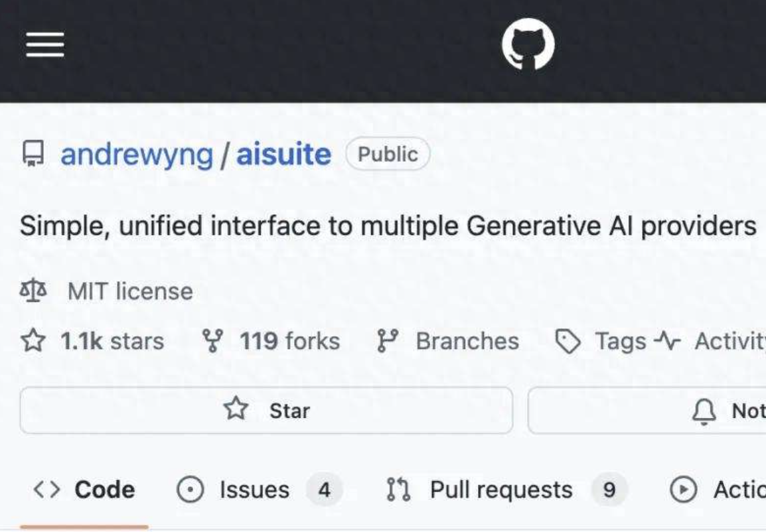Viewport: 766px width, 532px height.
Task: Switch to the Code tab
Action: [x=84, y=490]
